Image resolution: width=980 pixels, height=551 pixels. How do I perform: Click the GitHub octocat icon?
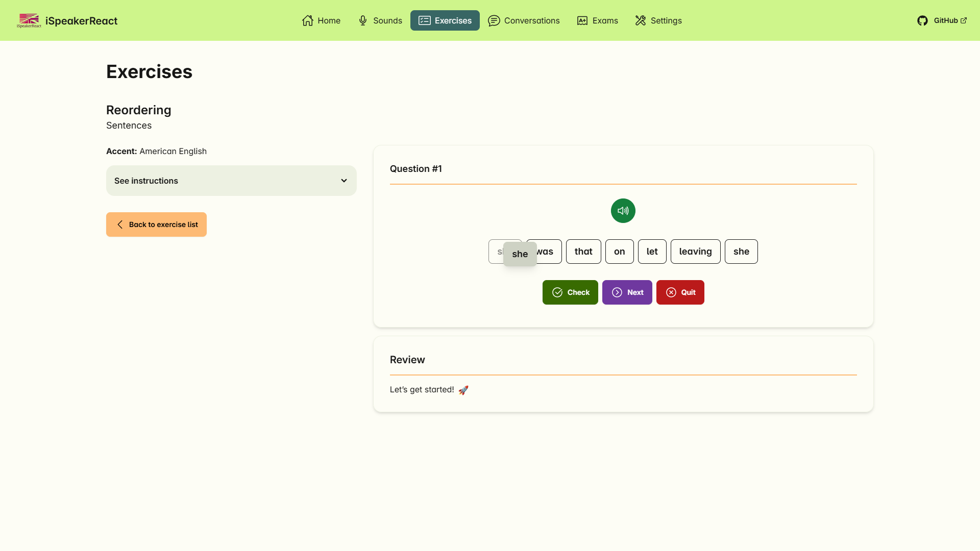922,21
